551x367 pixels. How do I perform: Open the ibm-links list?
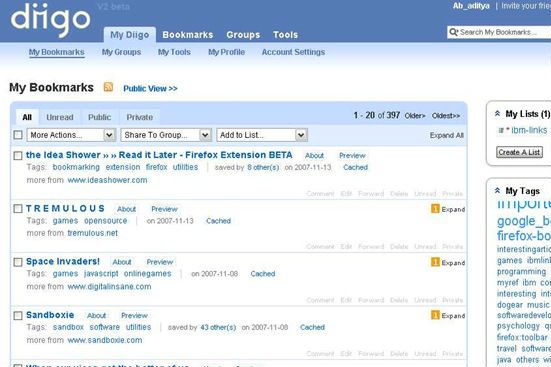click(529, 130)
